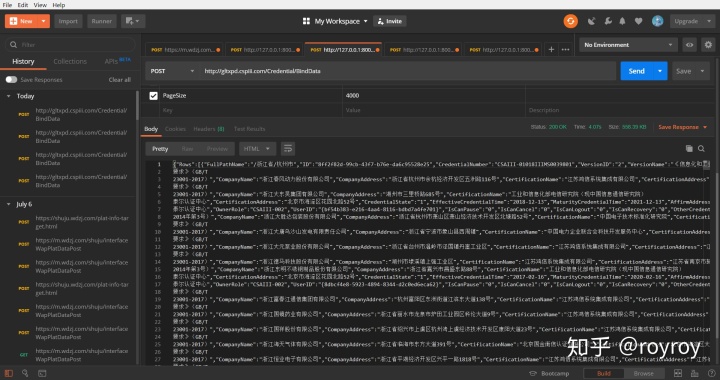Click the Runner button
Screen dimensions: 720x380
click(101, 21)
